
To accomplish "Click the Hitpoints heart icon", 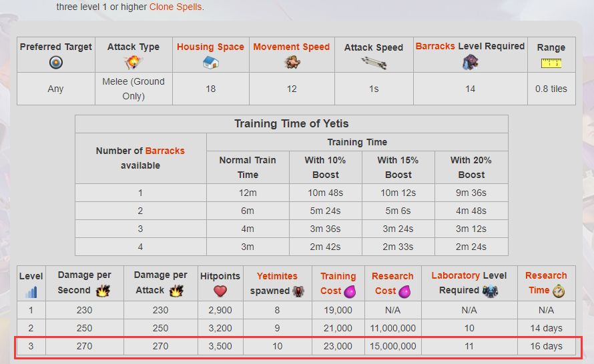I will (x=220, y=291).
